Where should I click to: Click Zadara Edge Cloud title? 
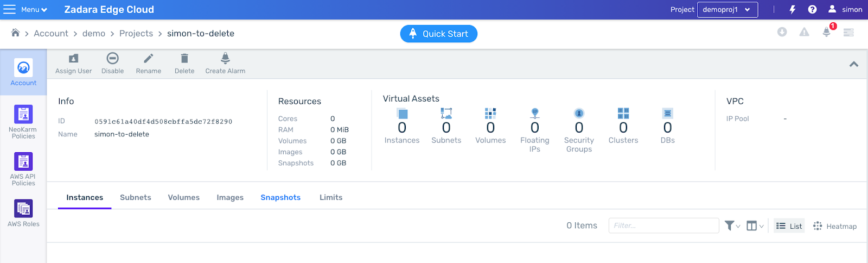pos(109,9)
